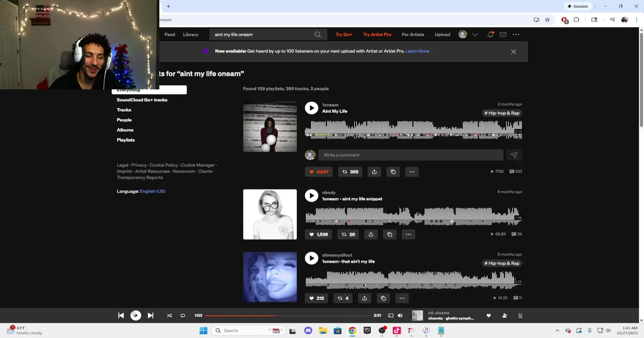644x338 pixels.
Task: Play slimemyslfout that ain't my life track
Action: click(311, 258)
